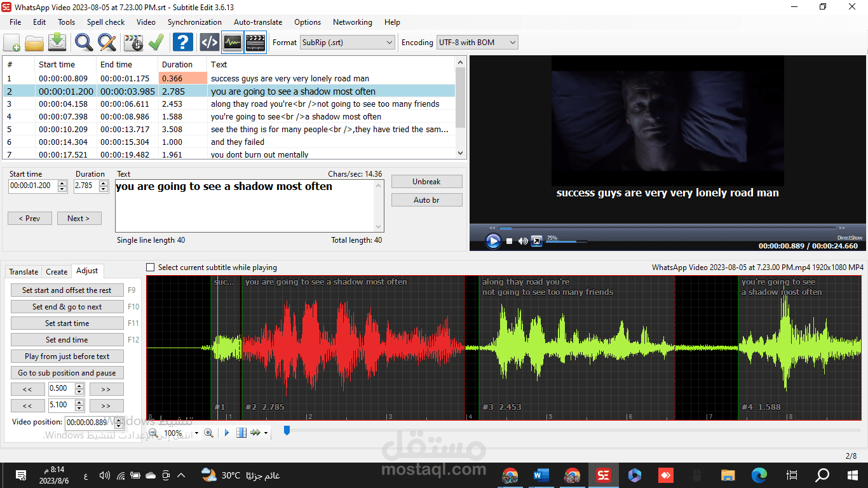The height and width of the screenshot is (488, 868).
Task: Open File Explorer from the taskbar
Action: tap(728, 475)
